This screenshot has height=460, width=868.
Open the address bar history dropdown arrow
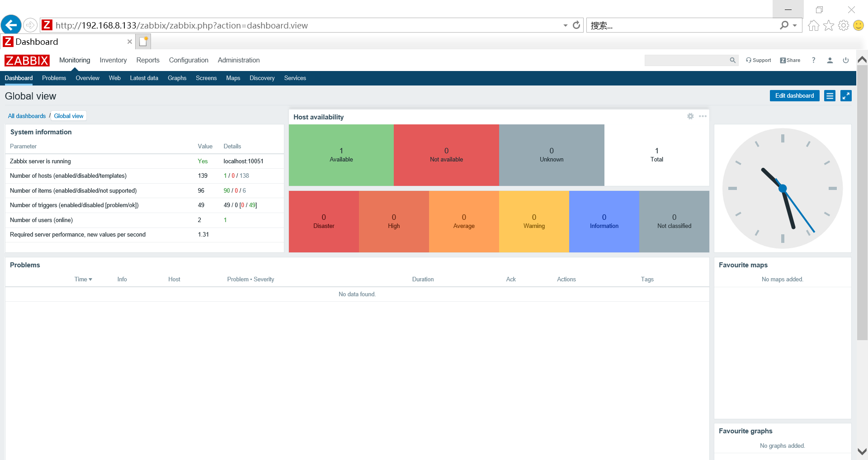pyautogui.click(x=565, y=25)
